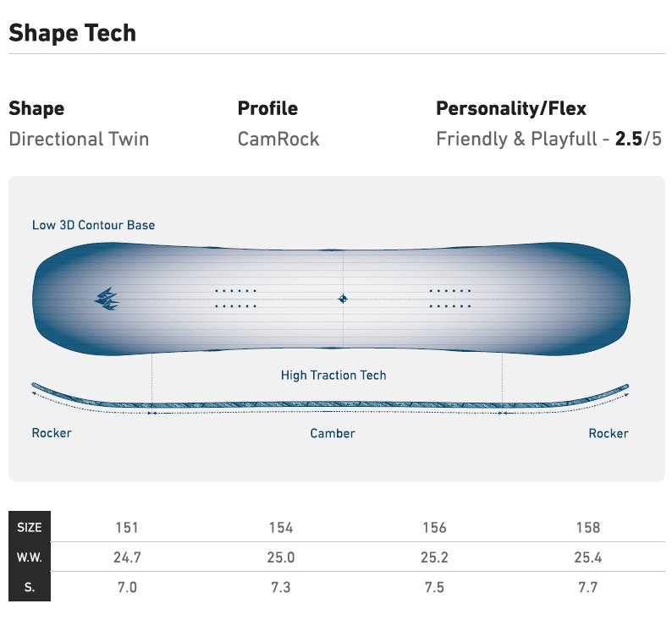
Task: Click the Shape Tech heading
Action: (x=72, y=33)
